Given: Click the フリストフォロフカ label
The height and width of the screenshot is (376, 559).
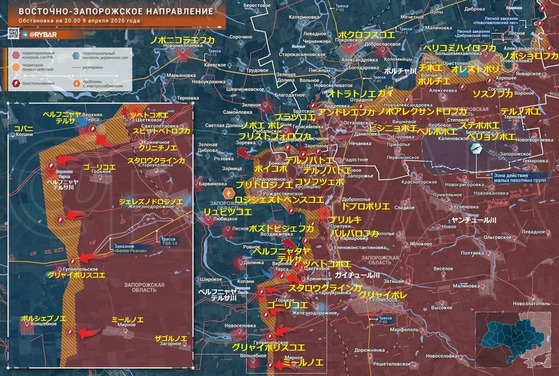Looking at the screenshot, I should (x=275, y=136).
